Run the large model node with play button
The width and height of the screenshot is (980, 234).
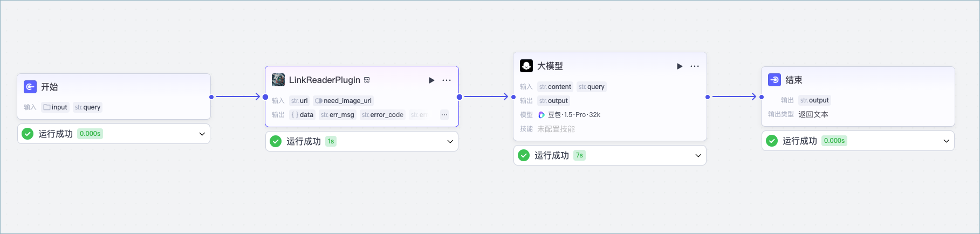(680, 66)
